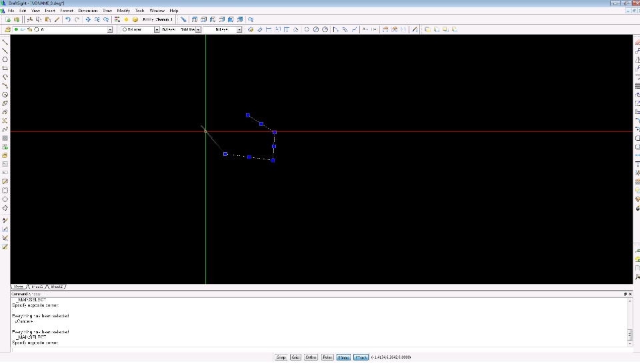Click the command window vertical scrollbar
The image size is (640, 364).
pos(630,322)
